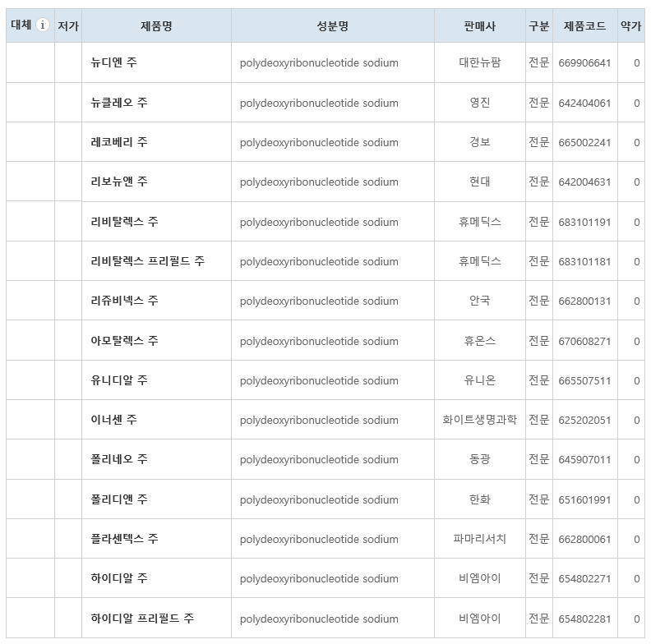The height and width of the screenshot is (644, 651).
Task: Click seller 현대
Action: tap(479, 182)
